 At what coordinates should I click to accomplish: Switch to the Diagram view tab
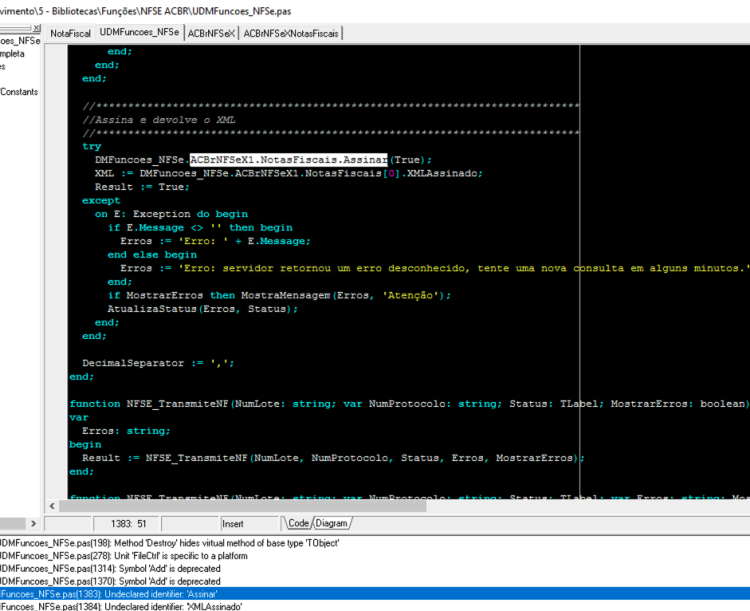[x=331, y=523]
